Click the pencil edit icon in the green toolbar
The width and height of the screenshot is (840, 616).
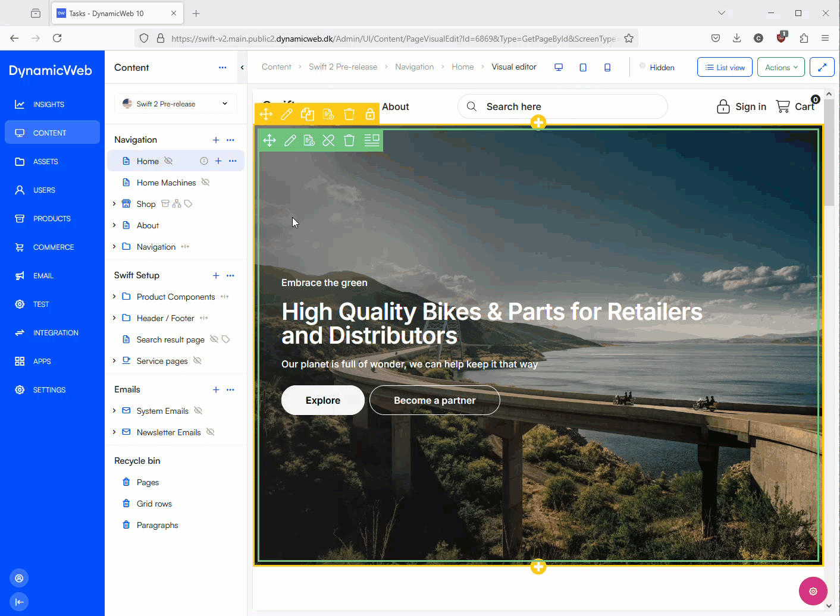pos(290,140)
